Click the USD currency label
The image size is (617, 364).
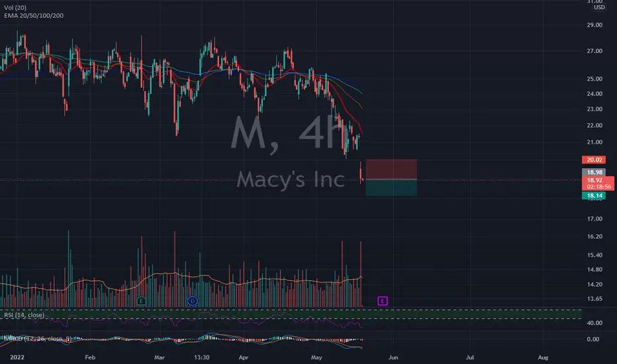click(x=599, y=7)
